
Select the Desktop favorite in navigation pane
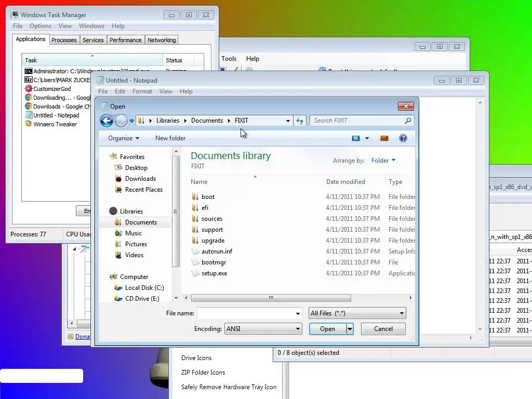coord(136,168)
